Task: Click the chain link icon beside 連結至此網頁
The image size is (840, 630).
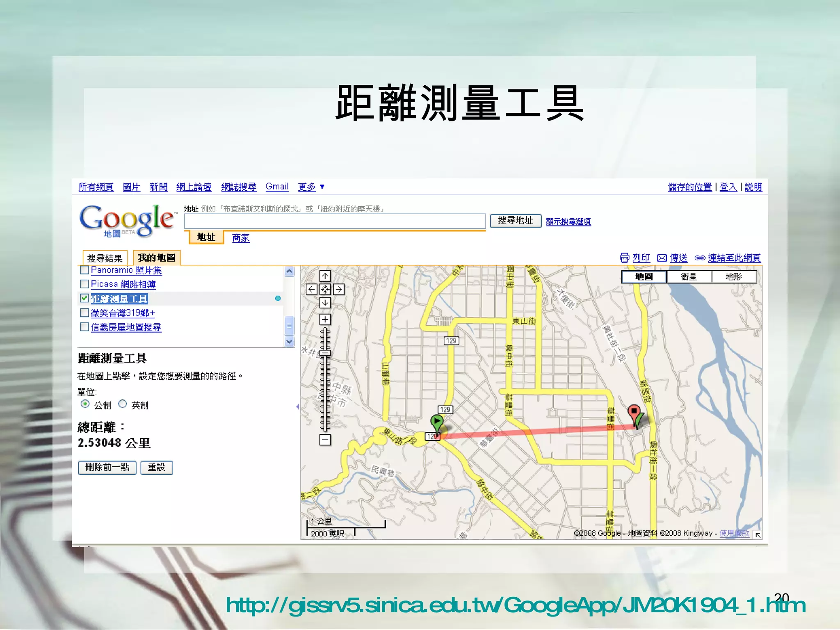Action: pyautogui.click(x=700, y=258)
